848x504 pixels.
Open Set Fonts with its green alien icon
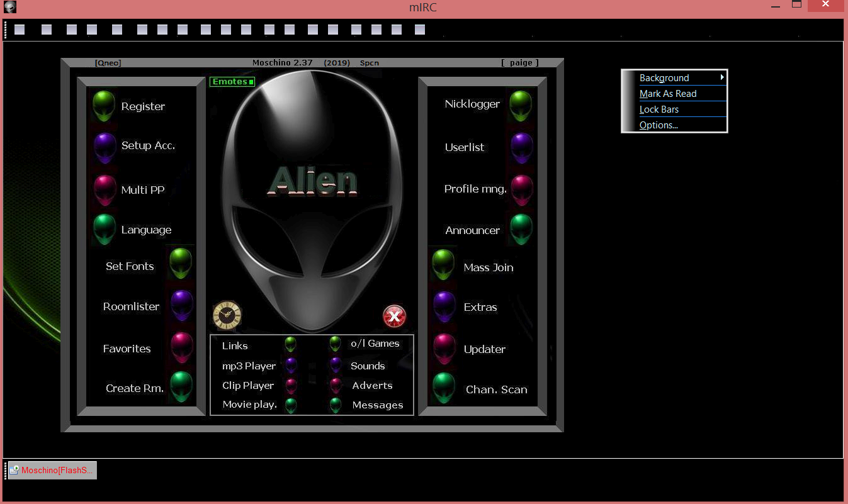(181, 263)
